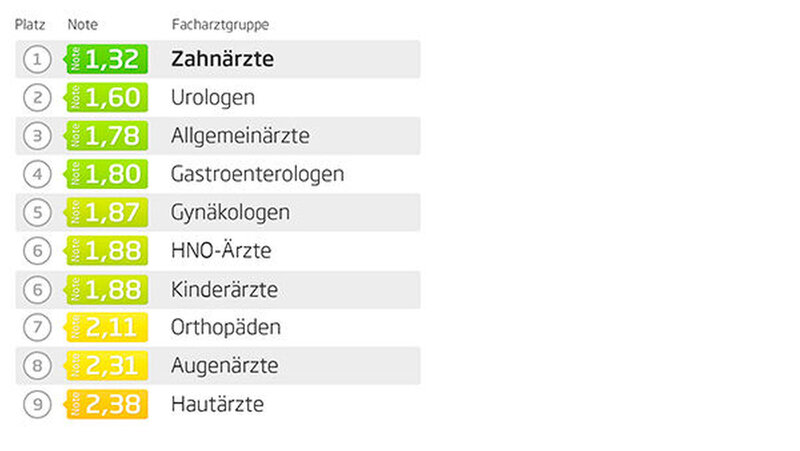Click the Urologen label

[213, 97]
